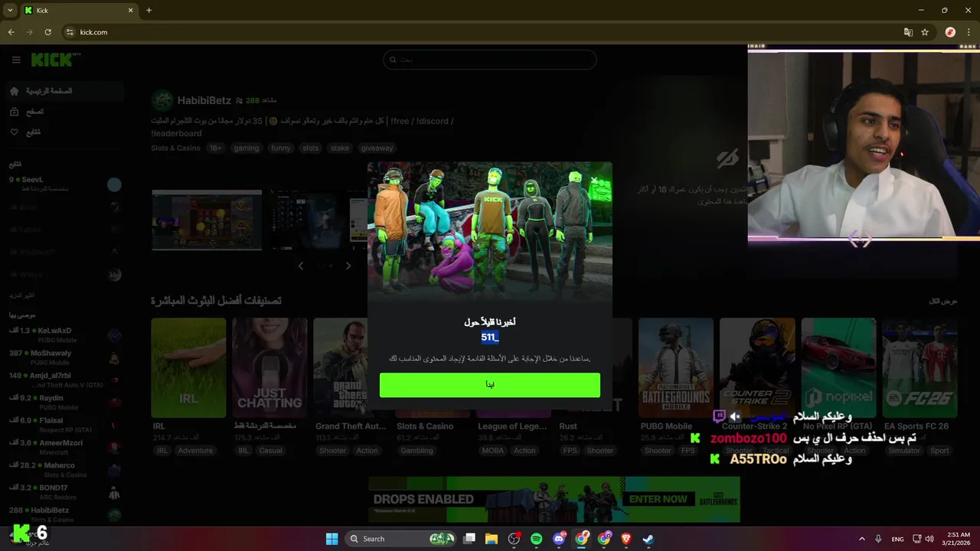Screen dimensions: 980x551
Task: Open Maherco recommended channel
Action: coord(64,469)
